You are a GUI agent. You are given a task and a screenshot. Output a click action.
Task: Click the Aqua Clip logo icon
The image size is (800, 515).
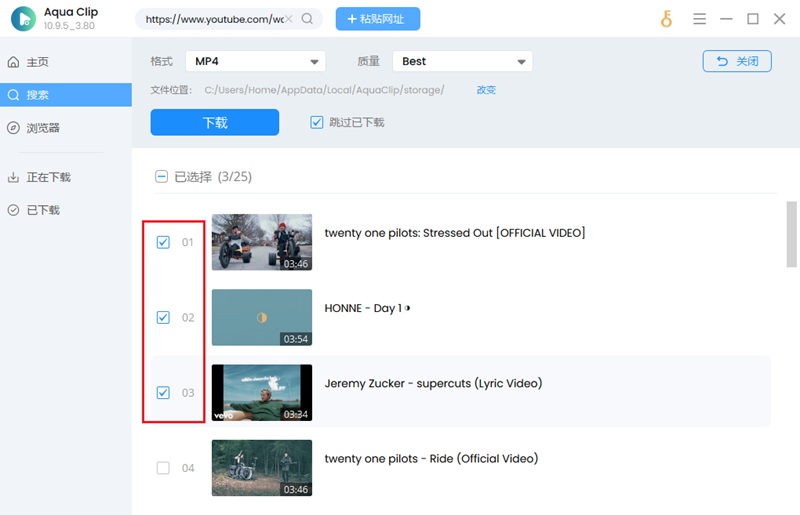[x=23, y=18]
